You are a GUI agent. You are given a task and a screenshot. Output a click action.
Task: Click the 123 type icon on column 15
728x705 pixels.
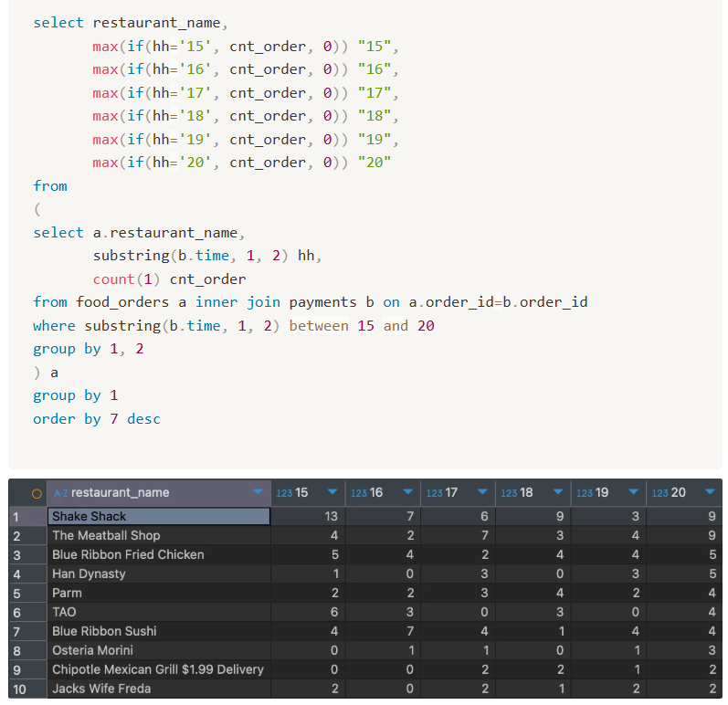point(284,493)
